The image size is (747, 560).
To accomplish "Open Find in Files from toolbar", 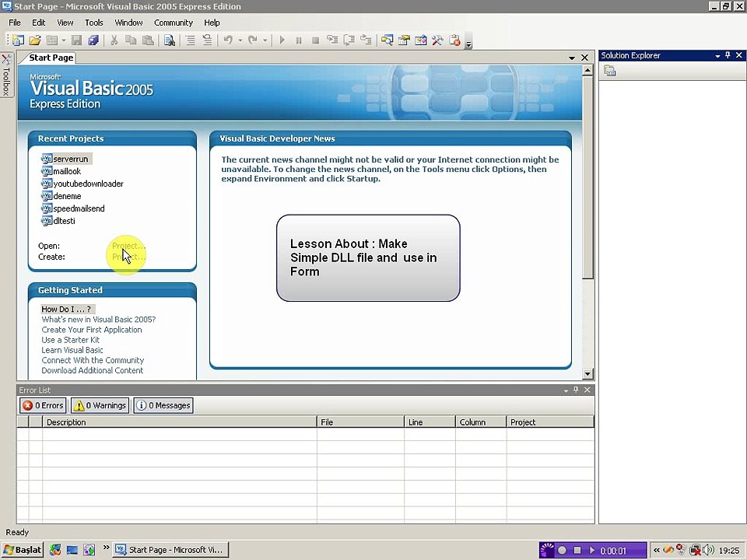I will [x=169, y=40].
